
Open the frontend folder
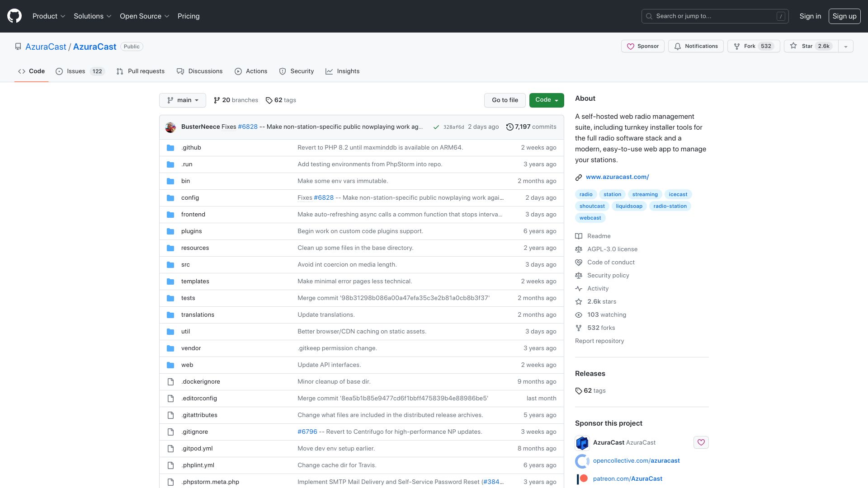(x=193, y=215)
